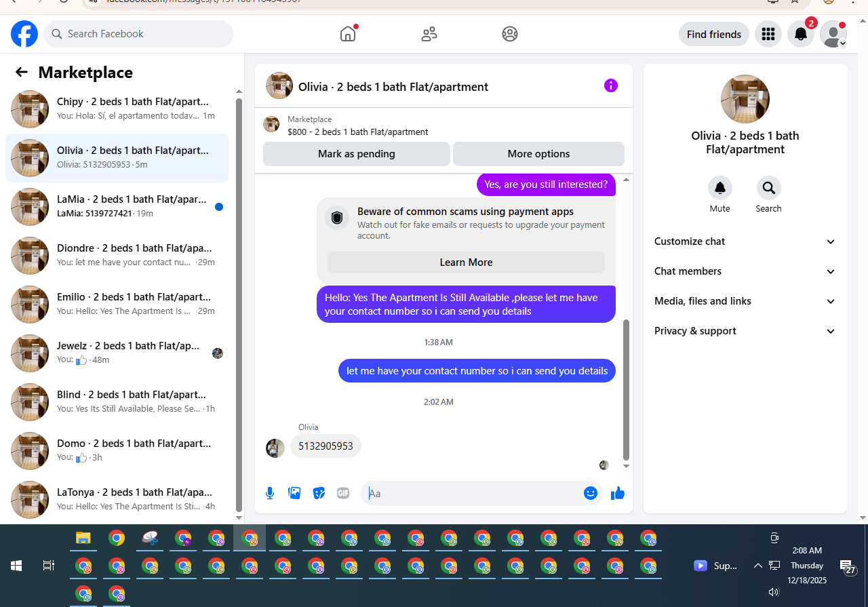Open Emilio conversation
Image resolution: width=868 pixels, height=607 pixels.
click(117, 305)
